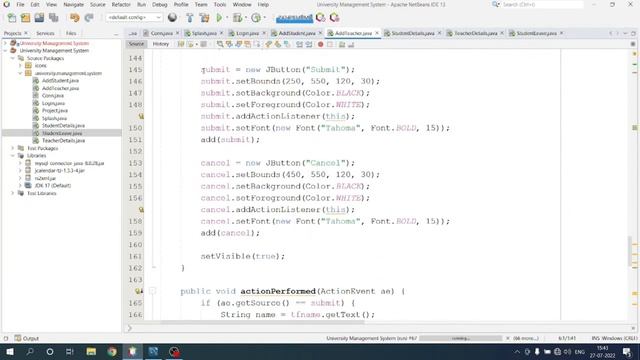Click the Search (Ctrl+I) input field

click(542, 4)
